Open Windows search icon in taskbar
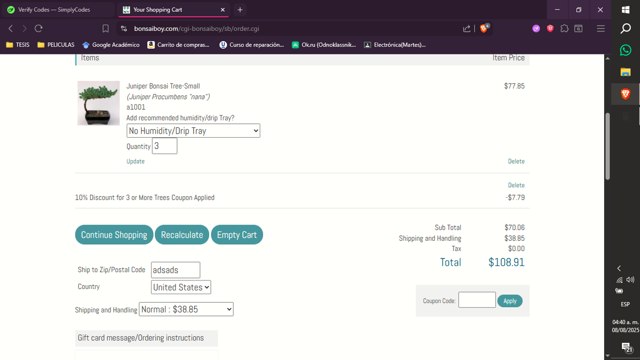 (x=625, y=28)
